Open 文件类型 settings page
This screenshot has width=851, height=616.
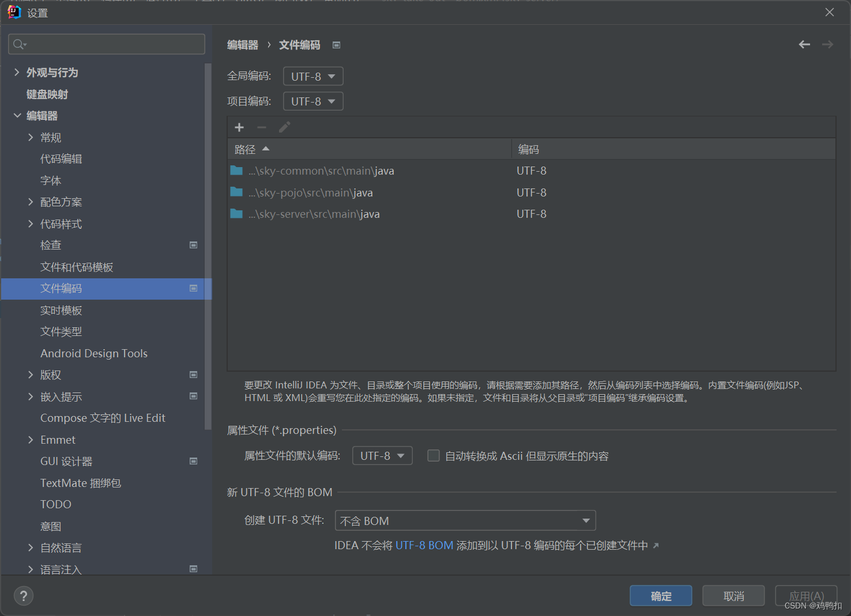tap(61, 331)
